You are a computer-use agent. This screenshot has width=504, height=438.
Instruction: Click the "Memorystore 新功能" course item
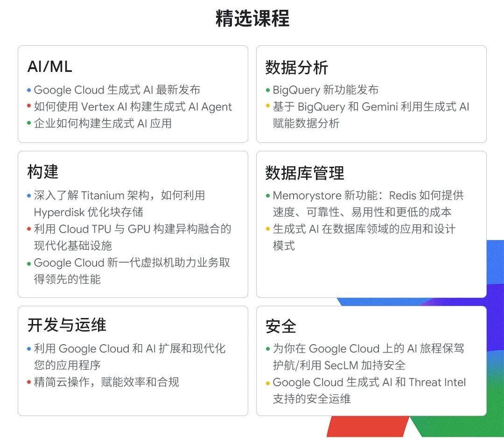pyautogui.click(x=368, y=204)
